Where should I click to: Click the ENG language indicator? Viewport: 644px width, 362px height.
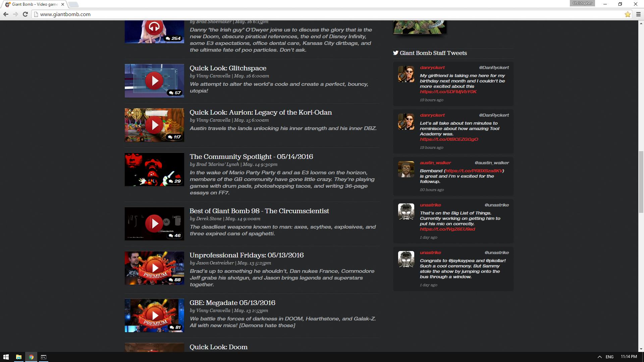click(x=609, y=357)
